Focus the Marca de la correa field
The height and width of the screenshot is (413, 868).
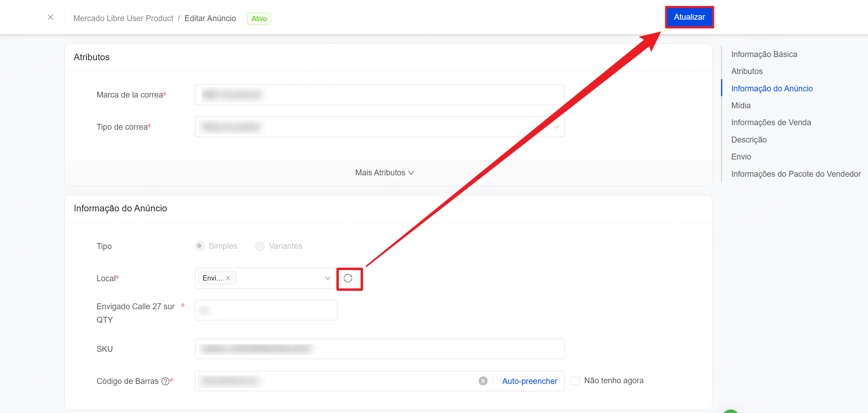click(x=379, y=95)
